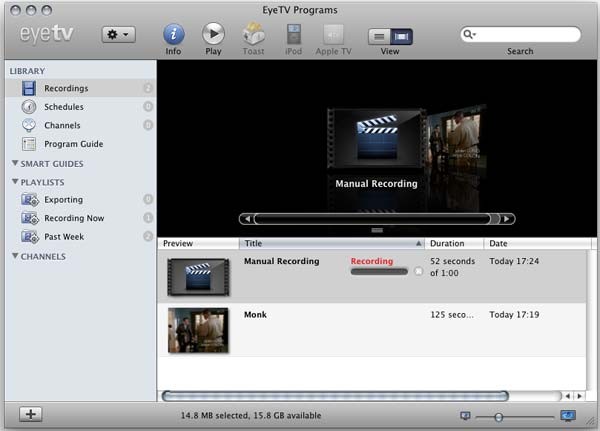Click the Info toolbar icon
Viewport: 600px width, 431px height.
pos(173,34)
